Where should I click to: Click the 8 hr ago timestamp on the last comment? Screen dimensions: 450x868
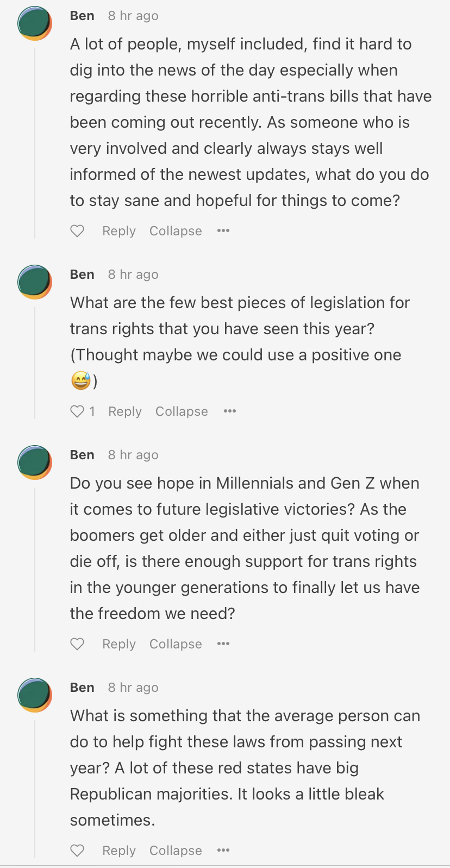coord(133,688)
